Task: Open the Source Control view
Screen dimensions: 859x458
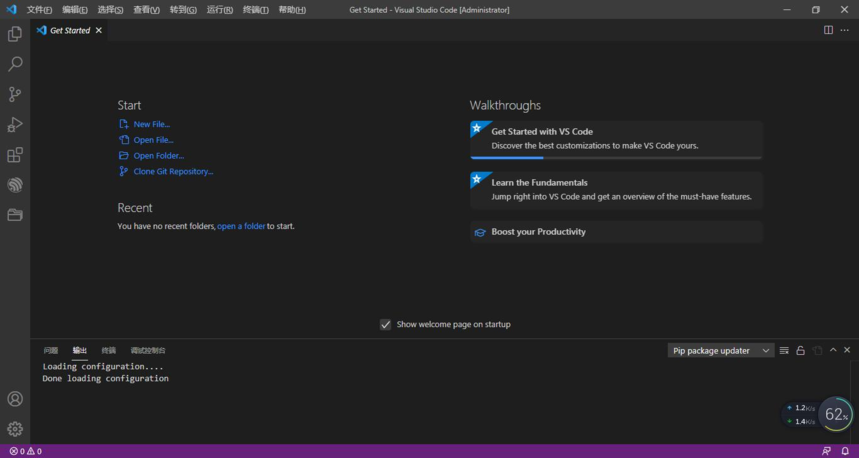Action: pyautogui.click(x=15, y=94)
